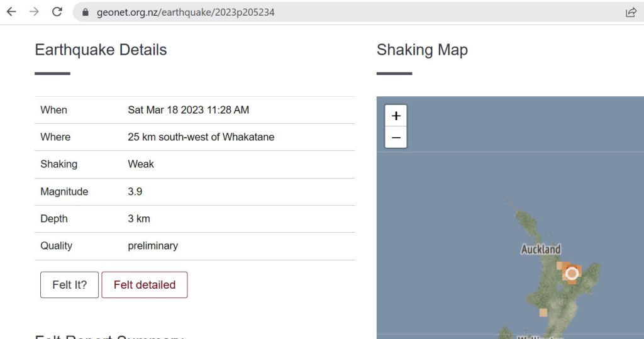The image size is (644, 339).
Task: Reload the GeoNet earthquake page
Action: pyautogui.click(x=57, y=12)
